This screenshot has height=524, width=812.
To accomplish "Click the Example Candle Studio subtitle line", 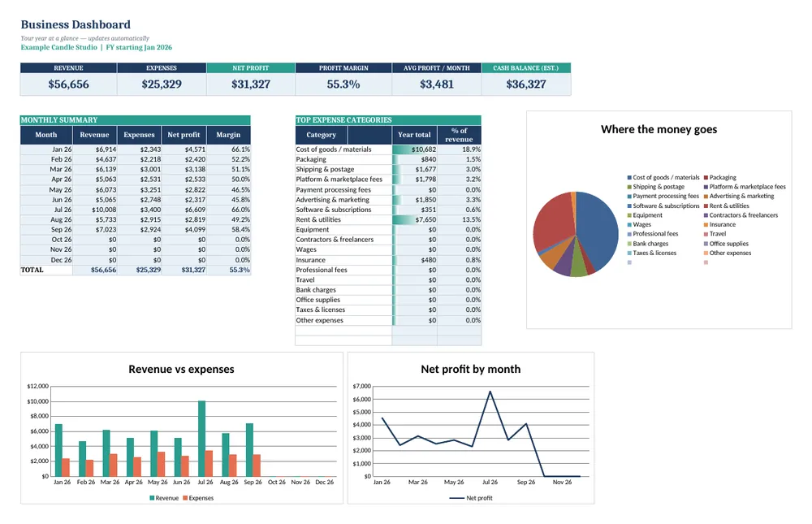I will point(97,47).
